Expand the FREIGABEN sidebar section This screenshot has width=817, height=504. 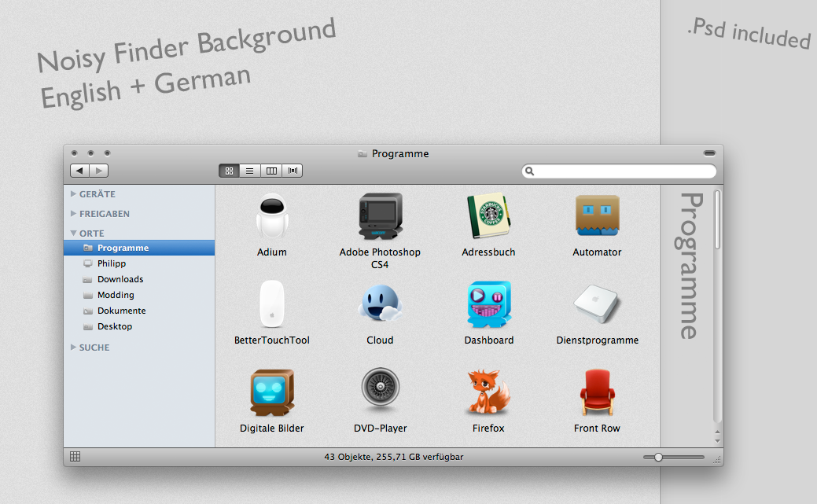[73, 214]
